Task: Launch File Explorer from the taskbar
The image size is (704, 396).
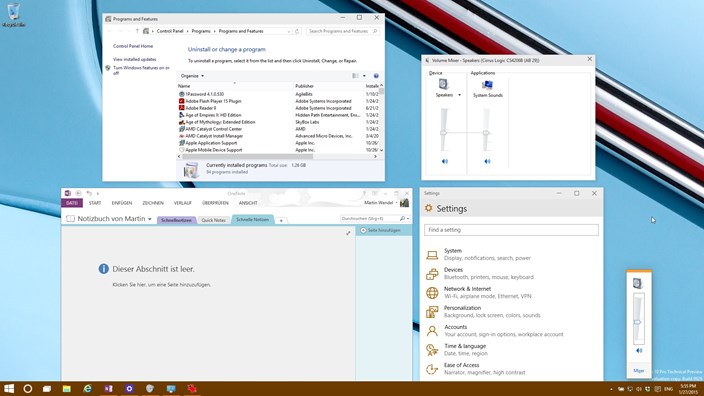Action: click(66, 389)
